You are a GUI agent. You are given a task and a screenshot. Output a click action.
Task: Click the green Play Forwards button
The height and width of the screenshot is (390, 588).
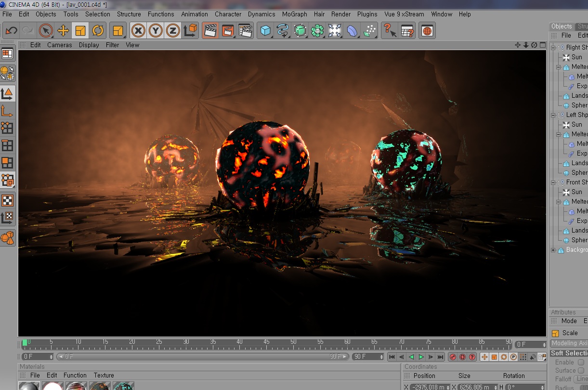point(421,357)
